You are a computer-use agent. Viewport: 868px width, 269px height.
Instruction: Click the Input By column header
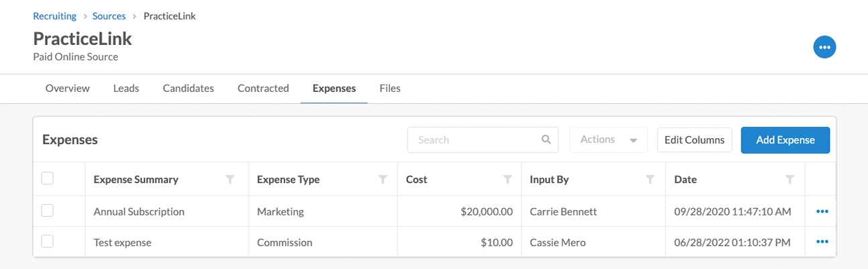point(549,179)
